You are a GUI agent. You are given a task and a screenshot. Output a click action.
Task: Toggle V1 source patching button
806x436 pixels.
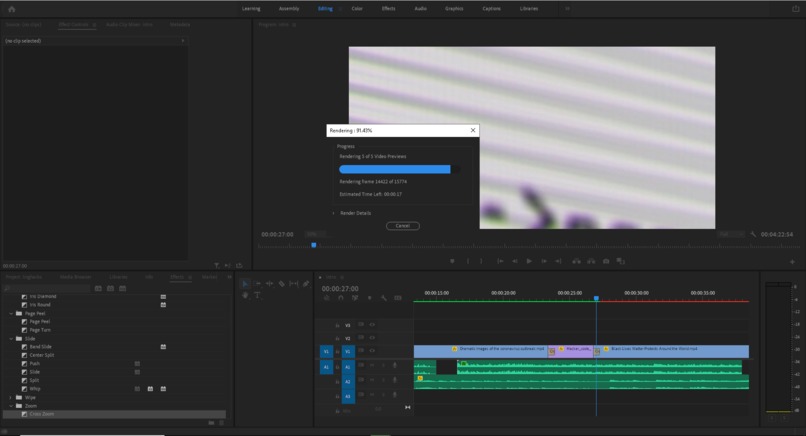coord(326,352)
